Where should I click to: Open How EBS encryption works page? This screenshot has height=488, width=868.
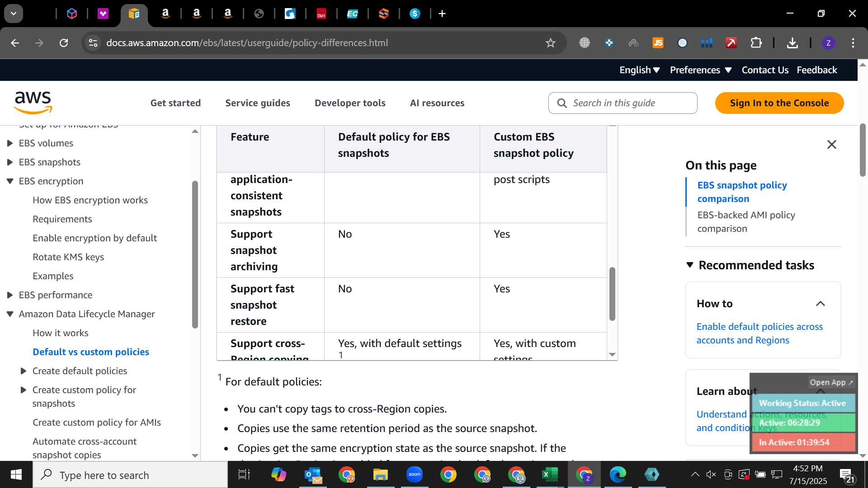[90, 200]
